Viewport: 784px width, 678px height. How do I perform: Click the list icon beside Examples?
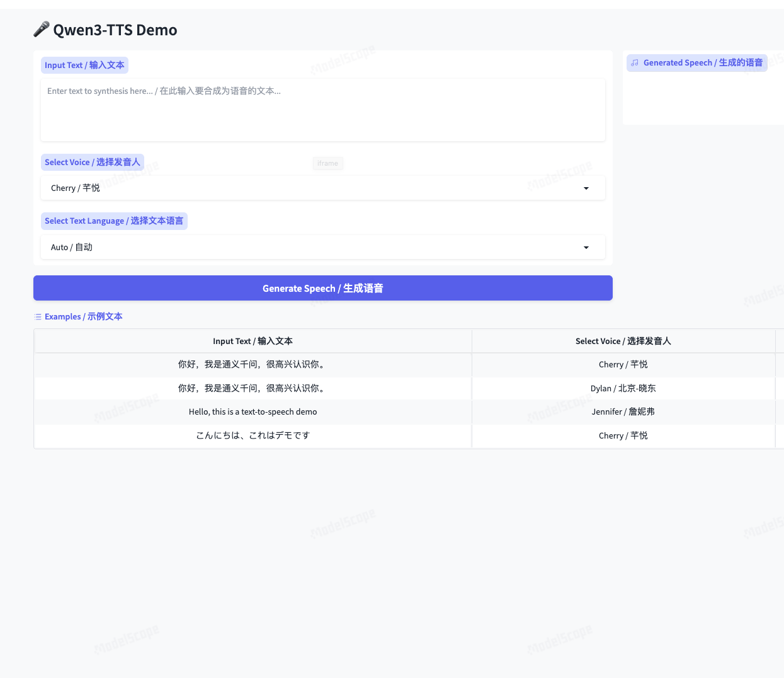point(38,317)
